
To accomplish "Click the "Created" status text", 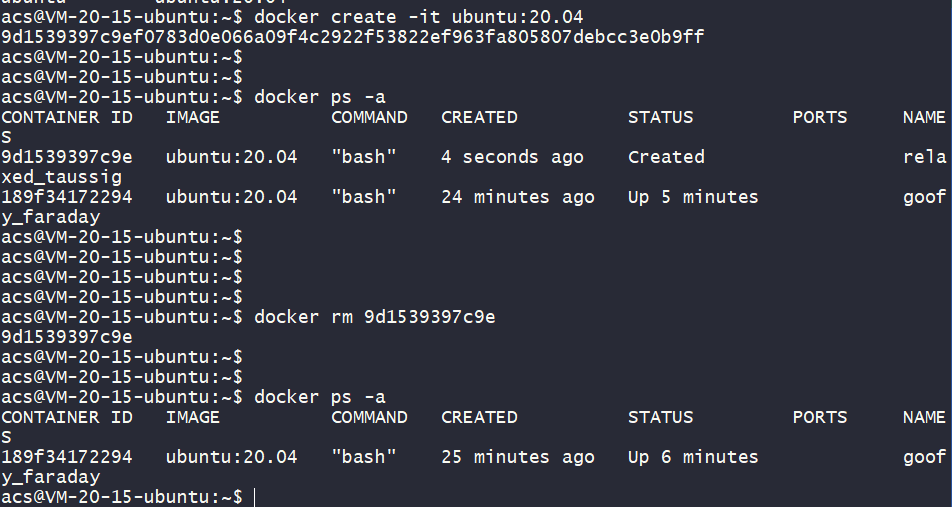I will (x=666, y=157).
